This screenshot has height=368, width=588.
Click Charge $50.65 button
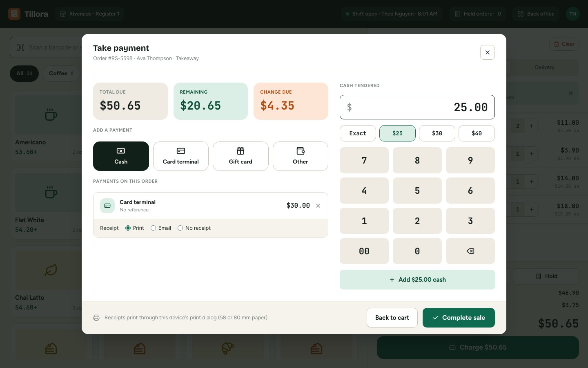pyautogui.click(x=478, y=348)
